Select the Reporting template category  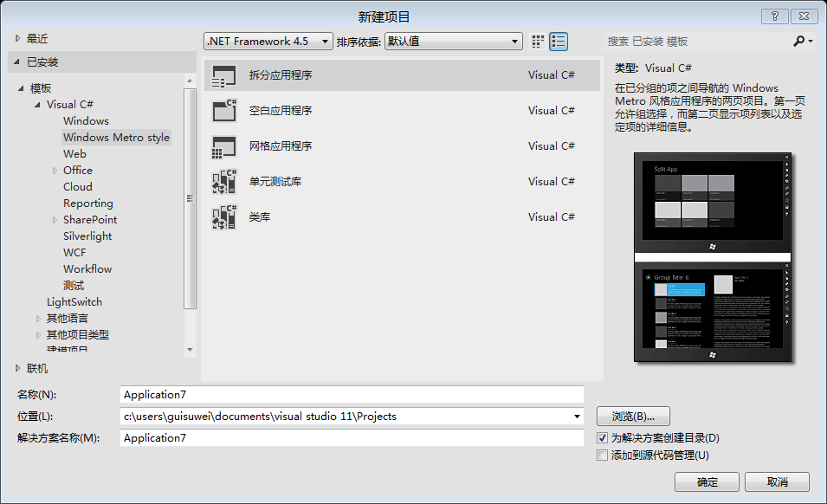pyautogui.click(x=88, y=204)
